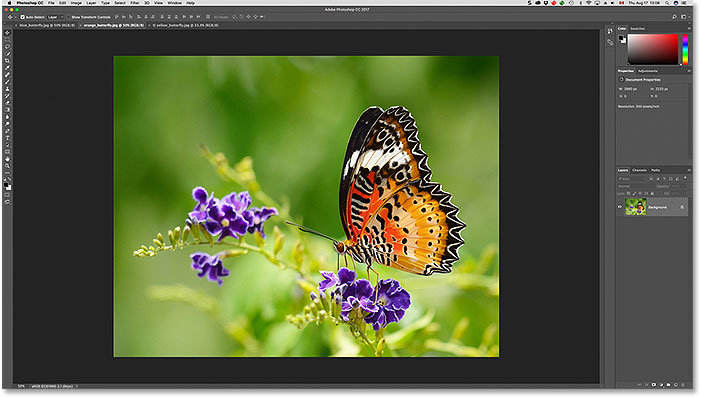Open the File menu
Screen dimensions: 701x398
pos(51,3)
